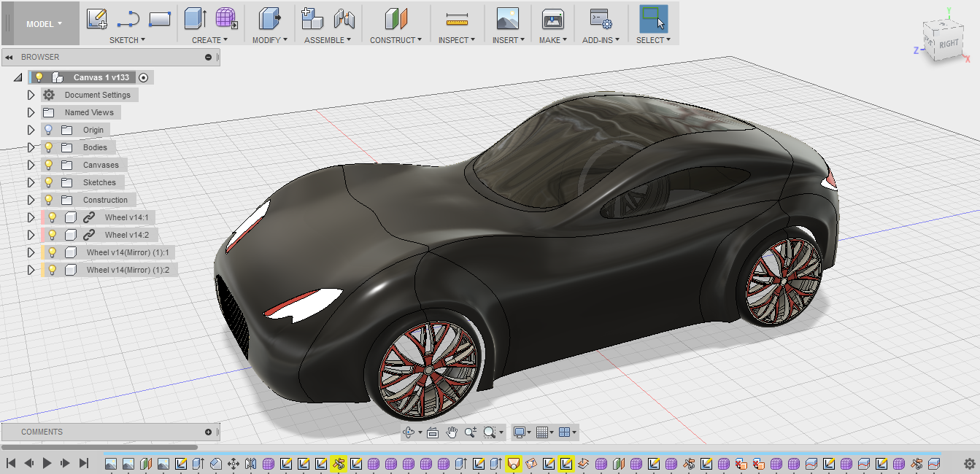This screenshot has height=474, width=980.
Task: Select Wheel v14(Mirror) (1):2 component
Action: [x=127, y=270]
